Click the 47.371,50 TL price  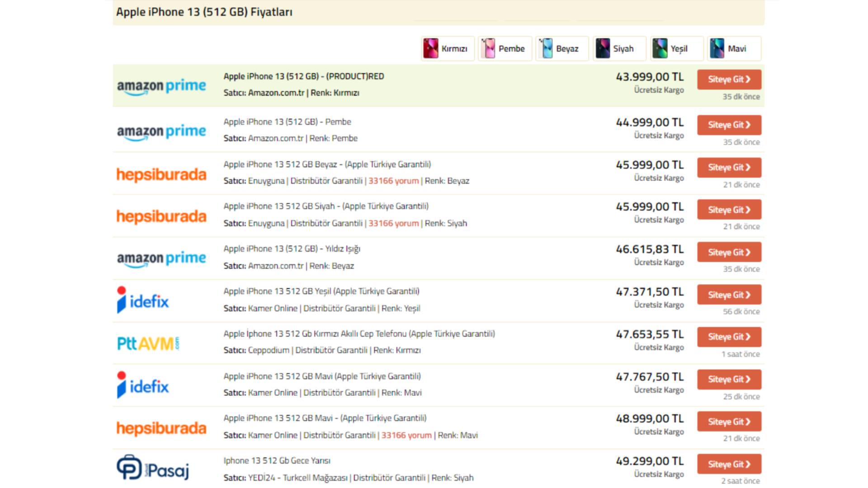pyautogui.click(x=650, y=292)
